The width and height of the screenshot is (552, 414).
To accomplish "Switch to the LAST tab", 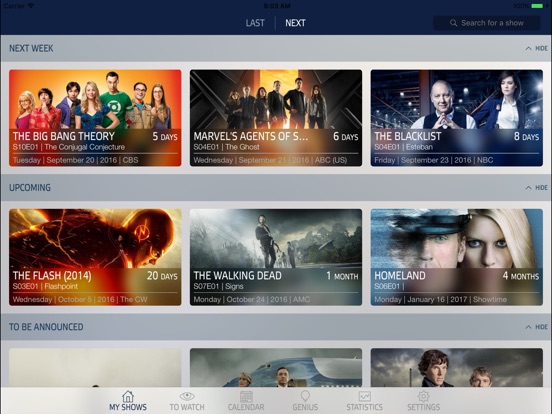I will (x=255, y=23).
